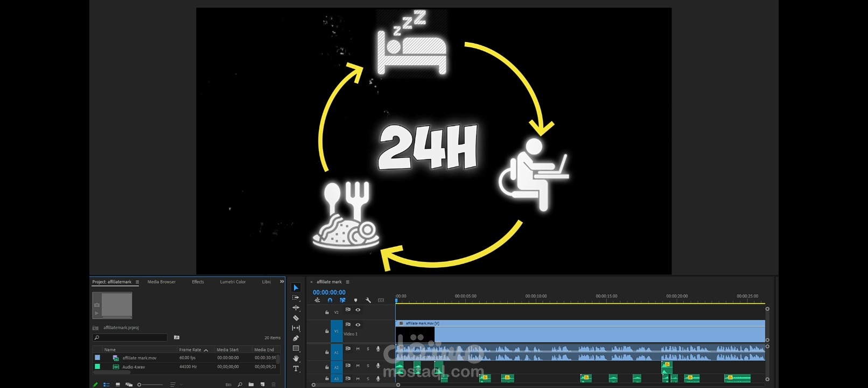
Task: Open the Effects tab
Action: (x=198, y=282)
